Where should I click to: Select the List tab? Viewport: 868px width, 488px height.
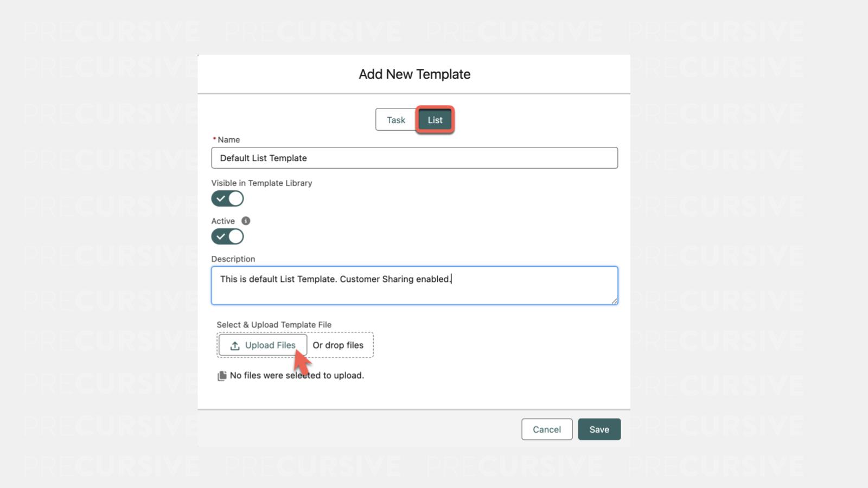tap(435, 120)
